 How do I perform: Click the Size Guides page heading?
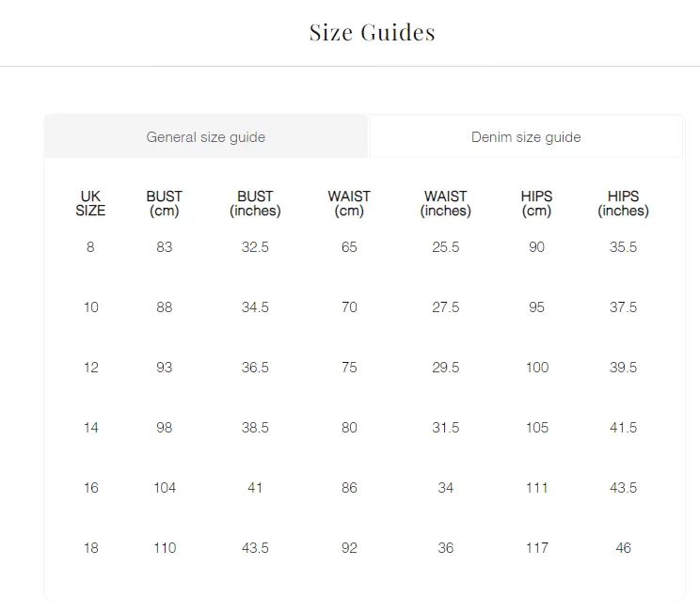tap(372, 32)
